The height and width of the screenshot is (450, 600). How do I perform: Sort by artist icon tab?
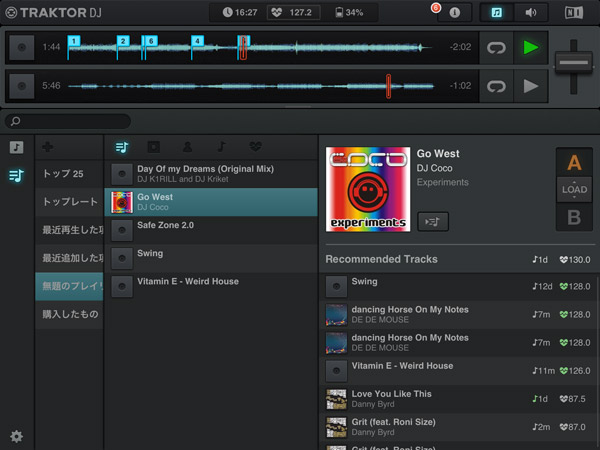(x=188, y=147)
